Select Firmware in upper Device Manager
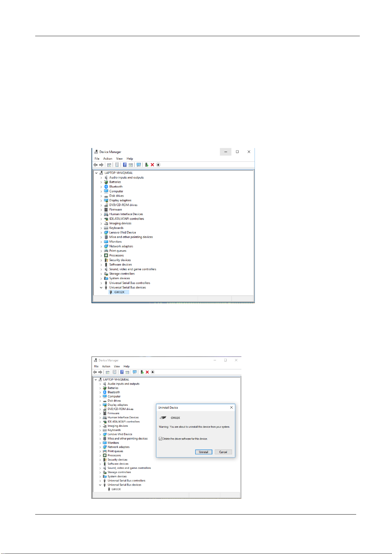This screenshot has width=392, height=554. 116,209
